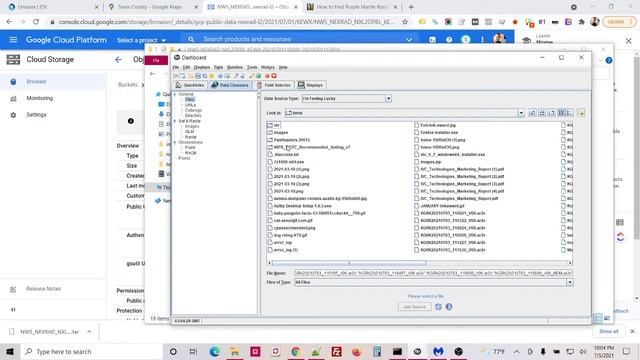This screenshot has height=360, width=640.
Task: Click the Chrome Update button
Action: [x=620, y=22]
